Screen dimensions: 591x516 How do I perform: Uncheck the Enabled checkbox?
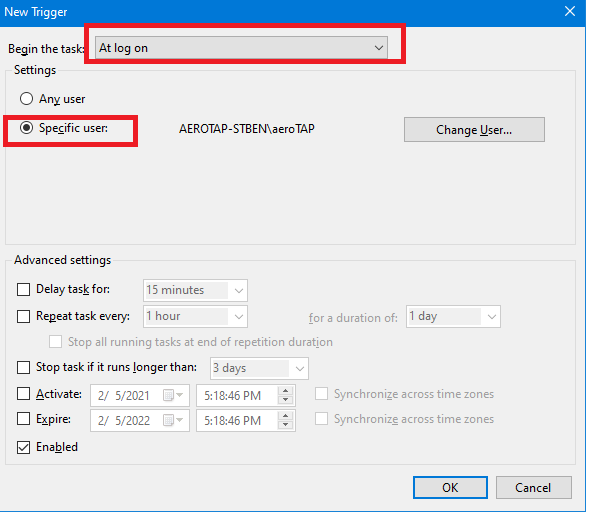(23, 447)
